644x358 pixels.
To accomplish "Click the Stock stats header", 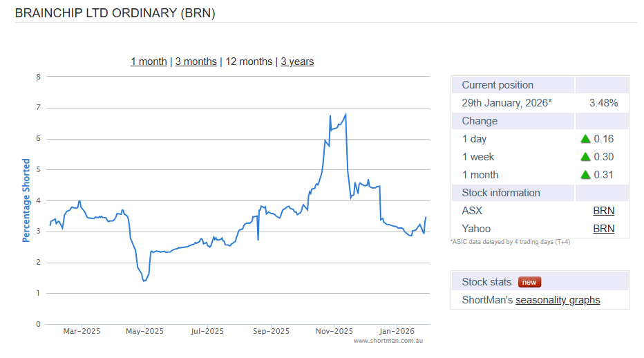I will (486, 282).
